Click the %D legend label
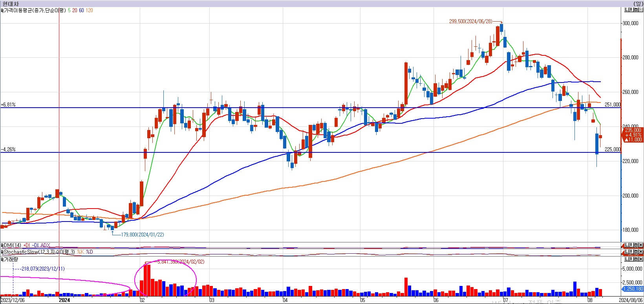This screenshot has width=644, height=304. point(90,252)
